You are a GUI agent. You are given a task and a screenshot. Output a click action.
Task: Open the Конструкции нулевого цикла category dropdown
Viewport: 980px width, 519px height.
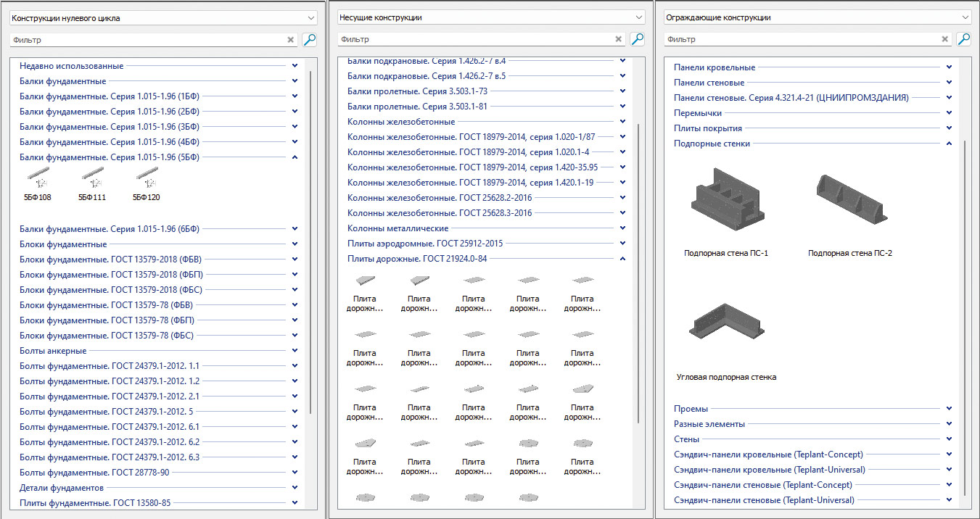164,18
